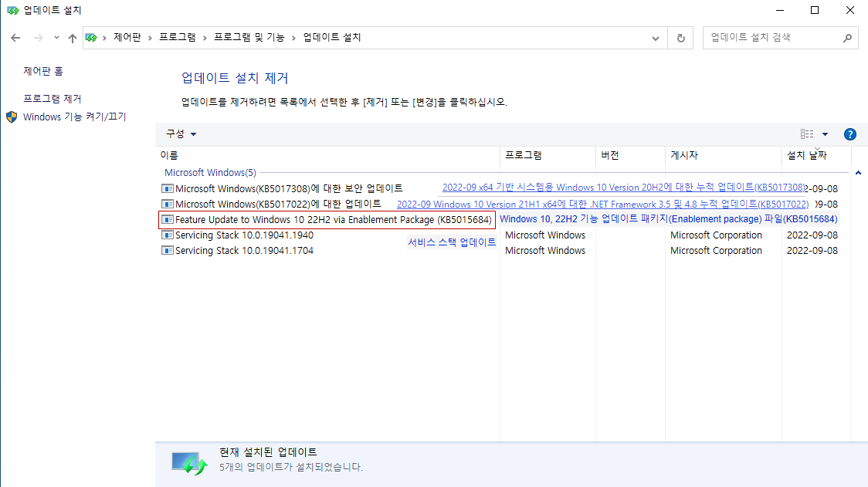The height and width of the screenshot is (487, 868).
Task: Open the recent locations dropdown chevron
Action: [x=56, y=38]
